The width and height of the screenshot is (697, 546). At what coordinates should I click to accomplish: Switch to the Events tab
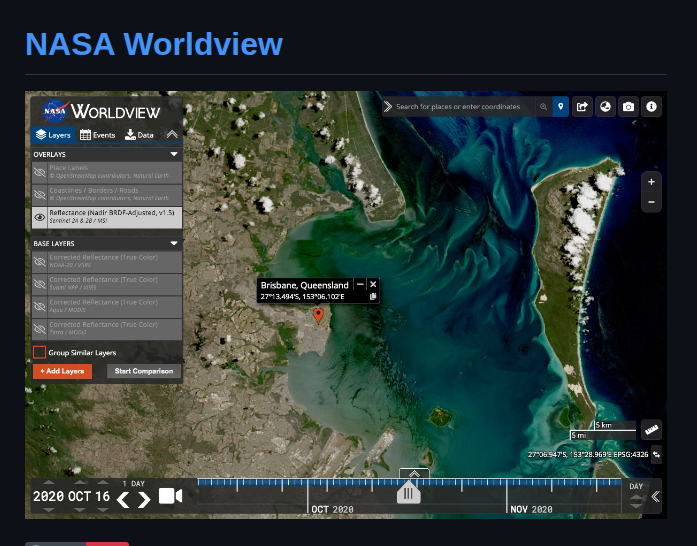tap(97, 135)
